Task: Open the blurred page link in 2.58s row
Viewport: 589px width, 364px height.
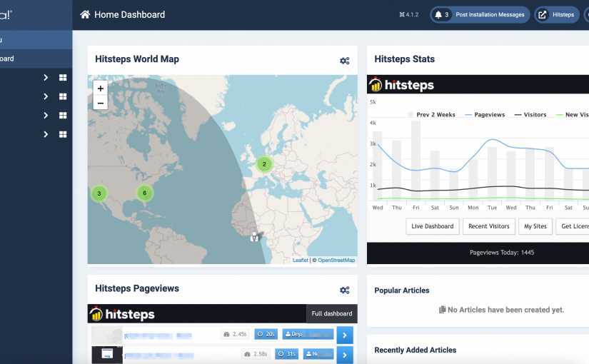Action: (x=159, y=355)
